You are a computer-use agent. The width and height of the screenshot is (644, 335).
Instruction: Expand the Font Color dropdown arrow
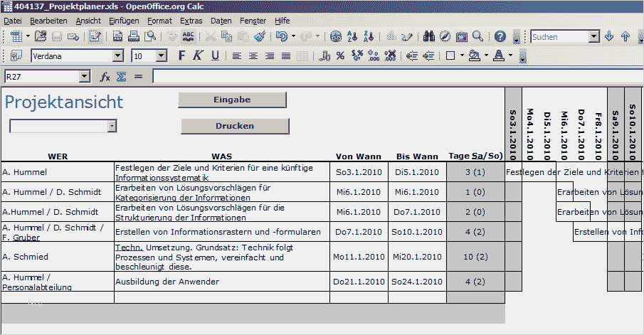click(510, 55)
